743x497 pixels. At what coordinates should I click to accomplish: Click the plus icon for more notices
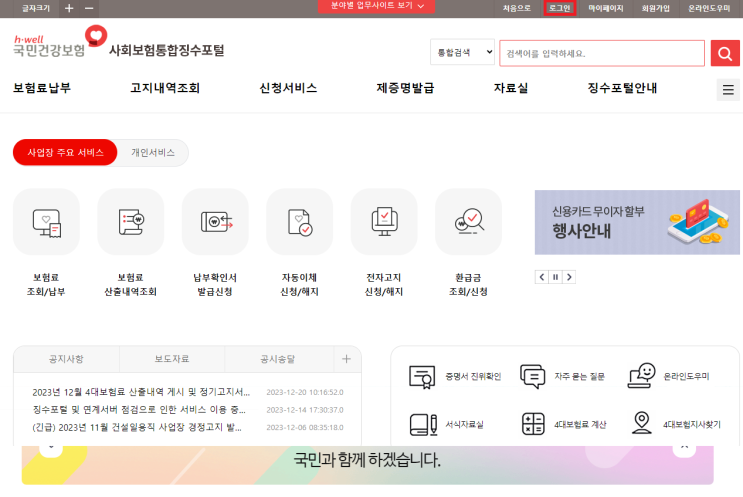pos(346,359)
